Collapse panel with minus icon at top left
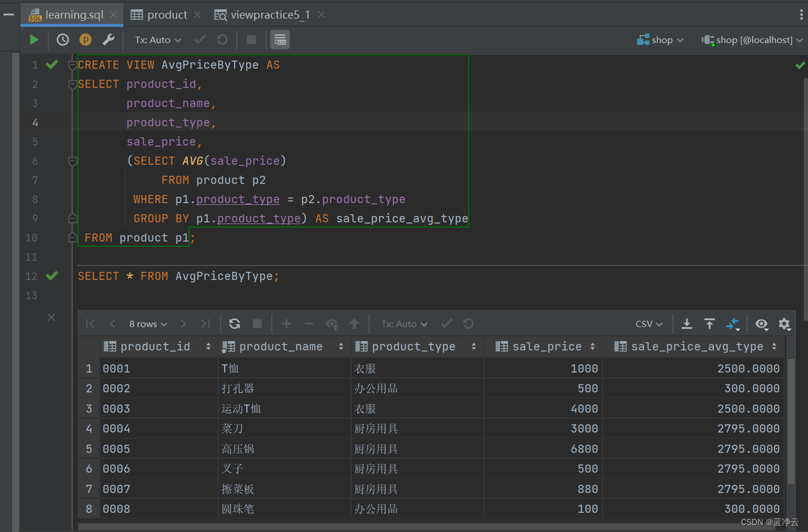Screen dimensions: 808x532 (9, 15)
